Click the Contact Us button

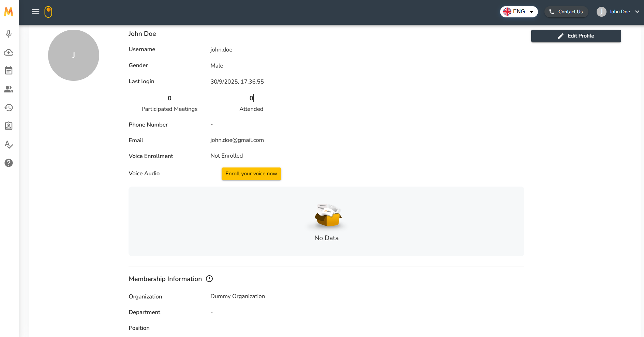(x=566, y=12)
